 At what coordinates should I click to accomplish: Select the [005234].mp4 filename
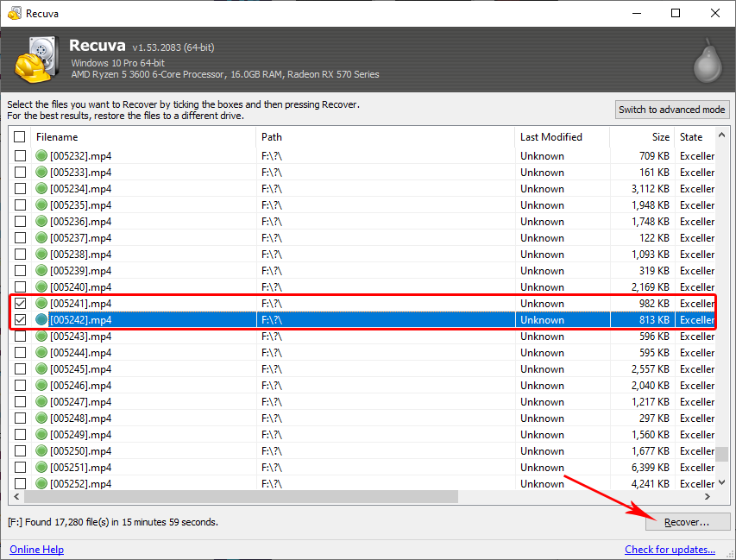click(81, 189)
